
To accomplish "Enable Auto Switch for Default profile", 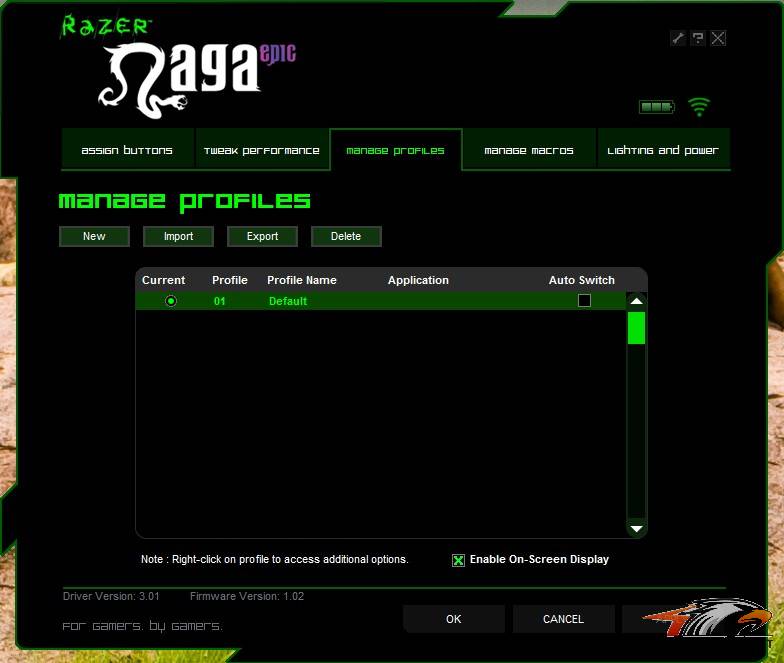I will (x=584, y=300).
